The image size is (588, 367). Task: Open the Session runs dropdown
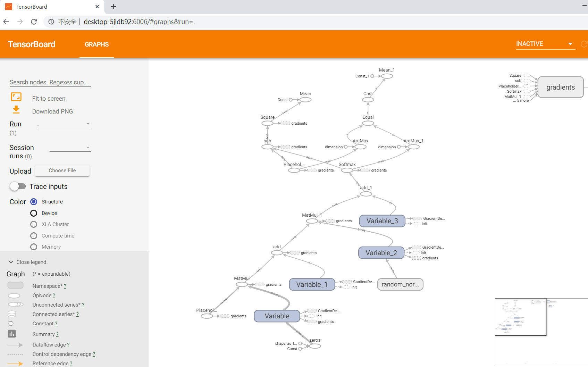click(x=70, y=148)
